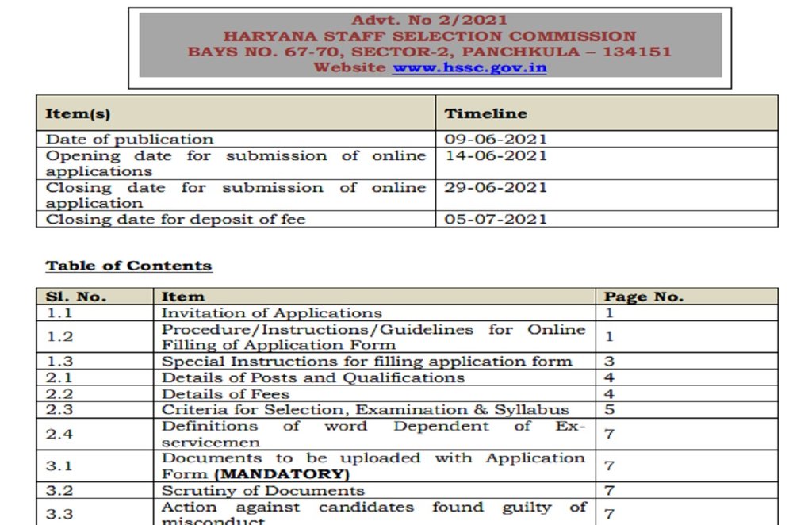Open the www.hssc.gov.in website link
Screen dimensions: 812x525
click(469, 67)
